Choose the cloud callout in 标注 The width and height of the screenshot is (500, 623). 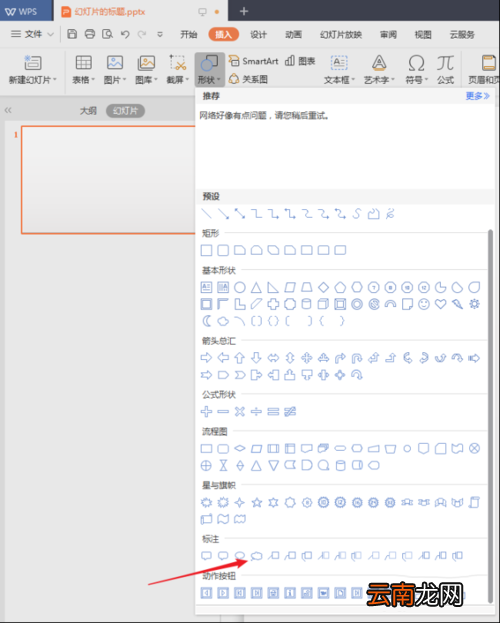[x=257, y=555]
